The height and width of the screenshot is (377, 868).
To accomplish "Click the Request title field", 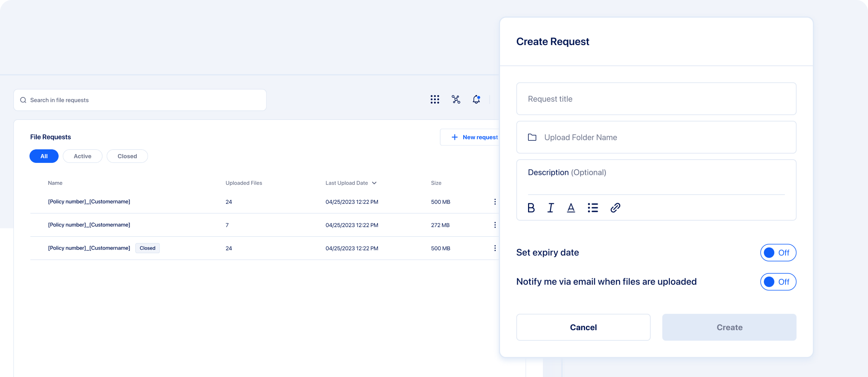I will (656, 99).
